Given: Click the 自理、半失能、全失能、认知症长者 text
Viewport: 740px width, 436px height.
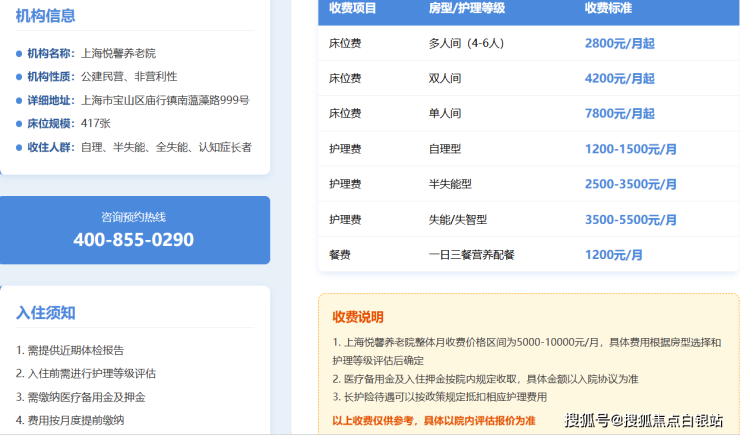Looking at the screenshot, I should tap(167, 147).
